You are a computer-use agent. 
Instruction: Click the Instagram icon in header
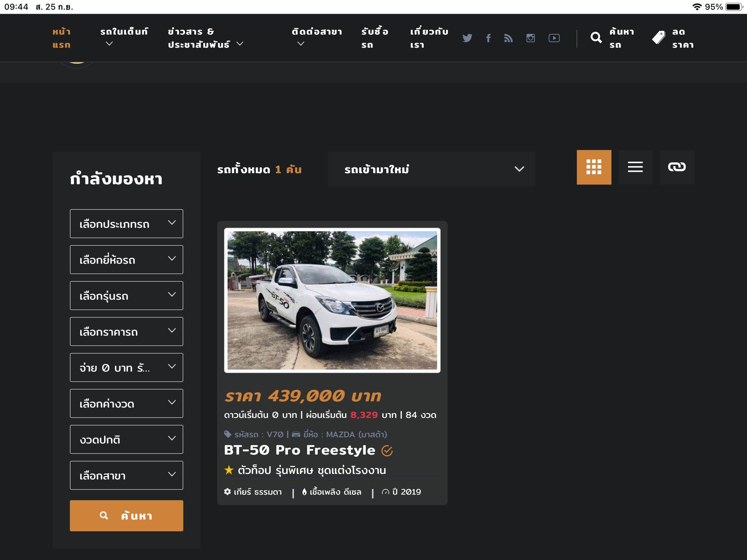531,38
